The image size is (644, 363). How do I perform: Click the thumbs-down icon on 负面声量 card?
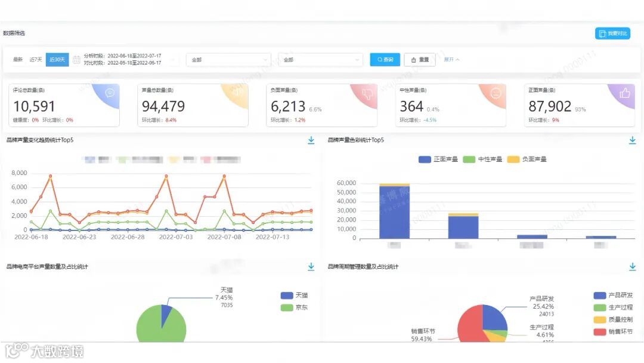(367, 94)
